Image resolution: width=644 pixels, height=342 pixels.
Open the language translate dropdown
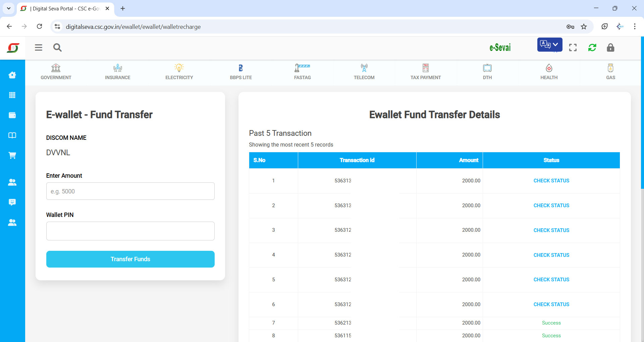tap(549, 45)
